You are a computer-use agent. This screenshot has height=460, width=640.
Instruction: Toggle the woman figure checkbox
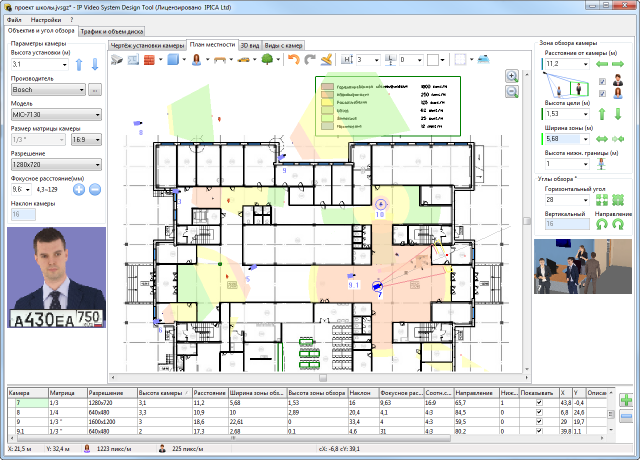coord(602,94)
